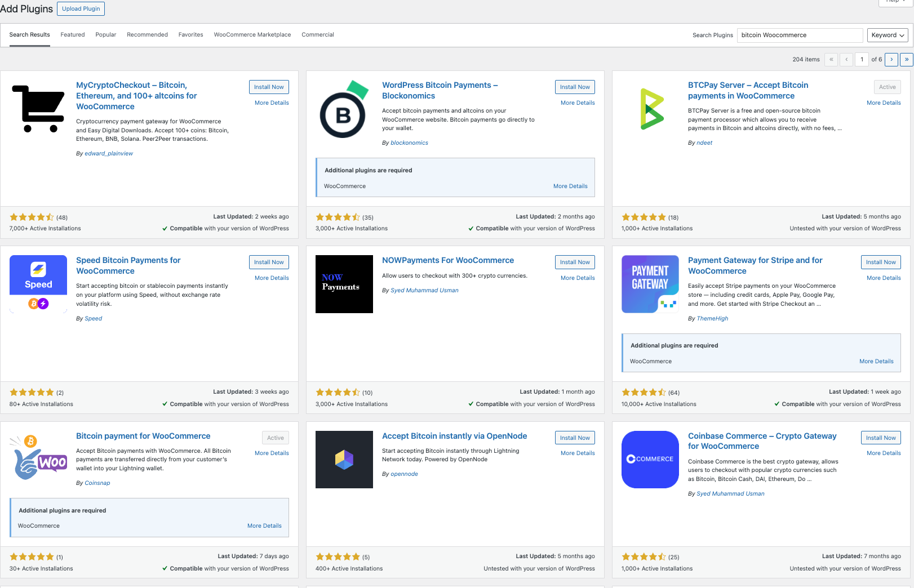Switch to the Search Results tab
The width and height of the screenshot is (914, 588).
point(29,35)
